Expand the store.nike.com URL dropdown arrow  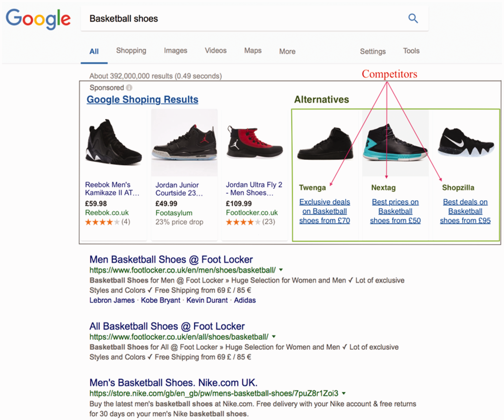click(344, 393)
